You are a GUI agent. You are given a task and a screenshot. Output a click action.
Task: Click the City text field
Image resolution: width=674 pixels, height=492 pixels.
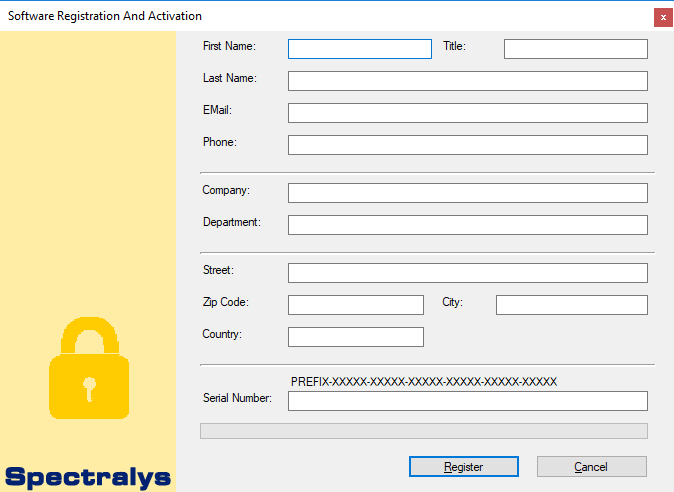click(x=571, y=305)
